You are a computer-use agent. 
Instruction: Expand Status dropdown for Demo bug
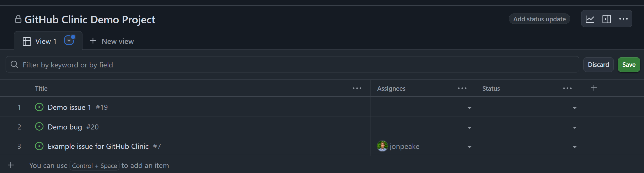pos(574,128)
